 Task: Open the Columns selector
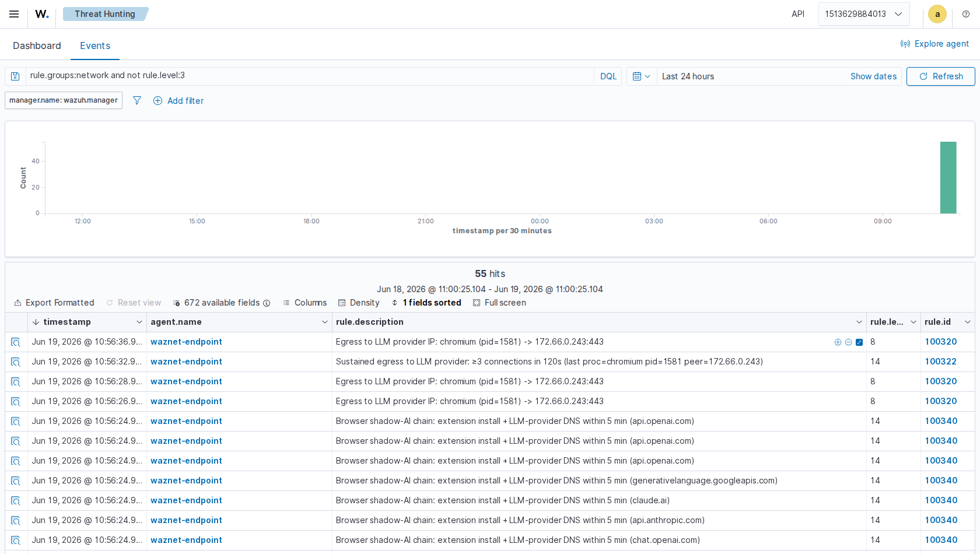click(x=304, y=303)
